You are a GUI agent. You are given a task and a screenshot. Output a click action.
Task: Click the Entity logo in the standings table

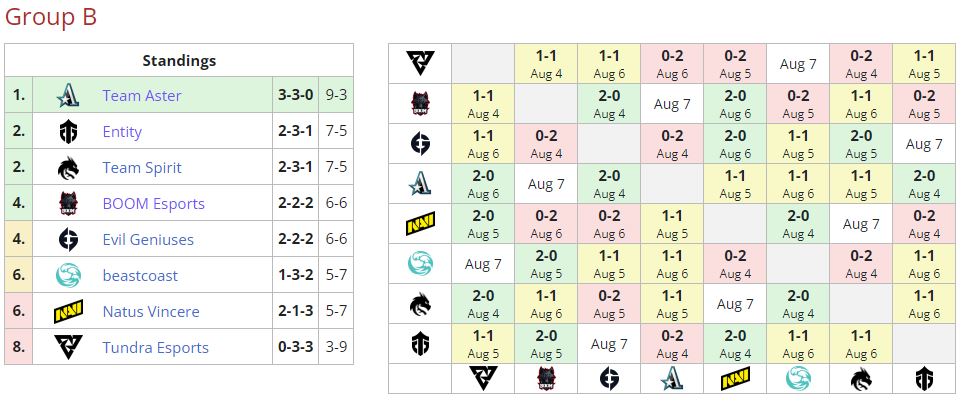[67, 132]
